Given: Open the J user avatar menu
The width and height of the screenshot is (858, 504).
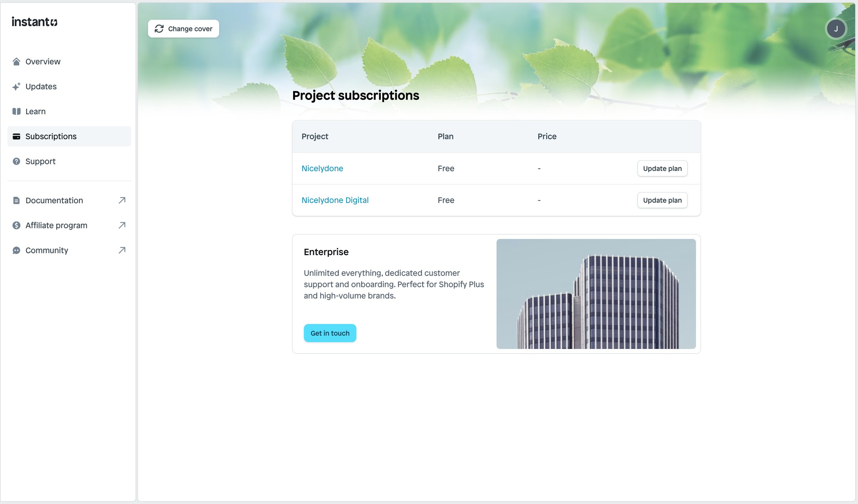Looking at the screenshot, I should coord(836,29).
